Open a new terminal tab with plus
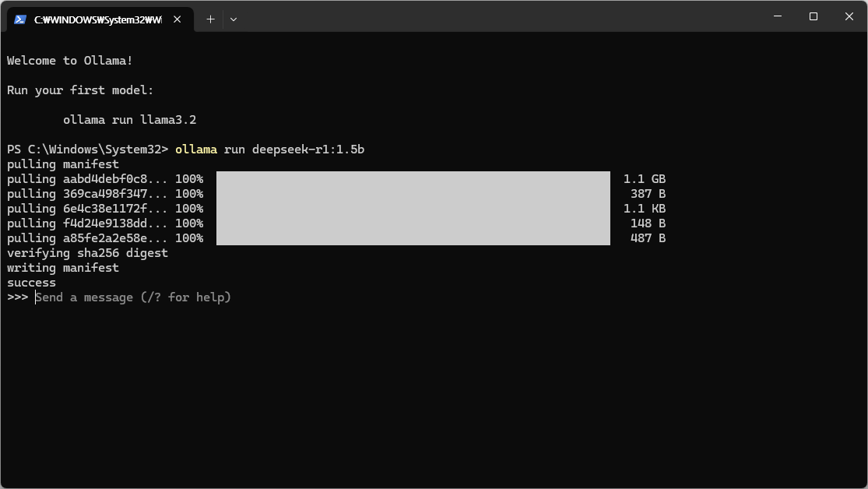The image size is (868, 489). tap(210, 19)
